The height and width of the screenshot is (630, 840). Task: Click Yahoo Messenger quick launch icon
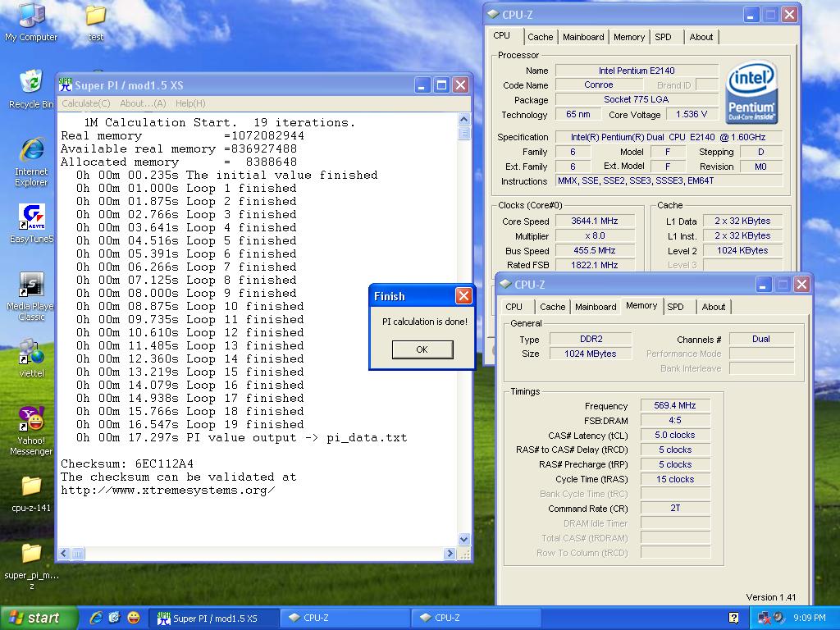[134, 618]
